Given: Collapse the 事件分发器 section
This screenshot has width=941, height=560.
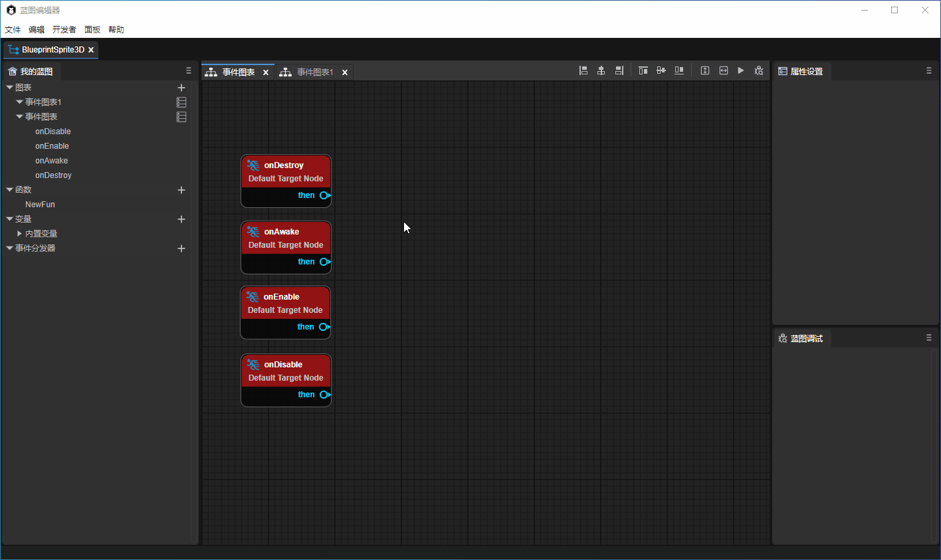Looking at the screenshot, I should 10,248.
